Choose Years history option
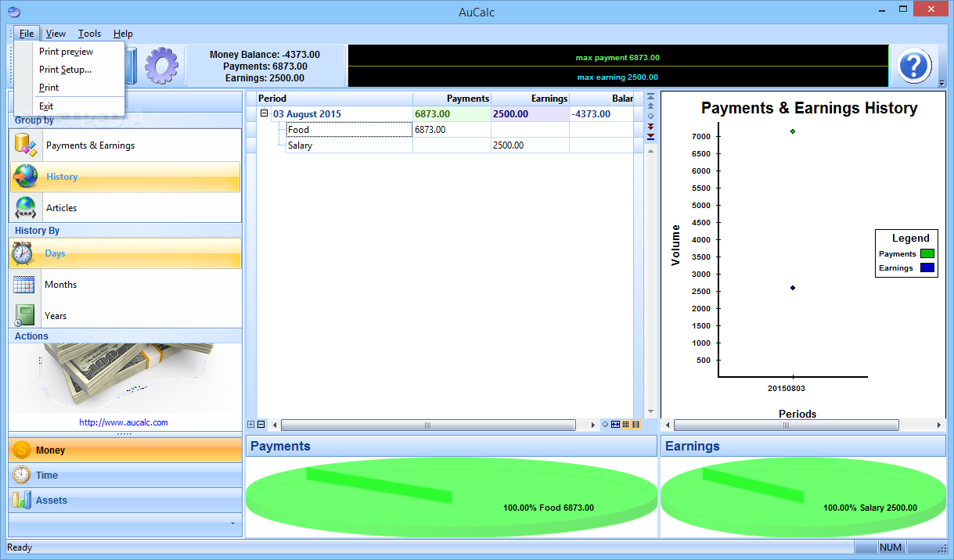The image size is (954, 560). pos(125,316)
